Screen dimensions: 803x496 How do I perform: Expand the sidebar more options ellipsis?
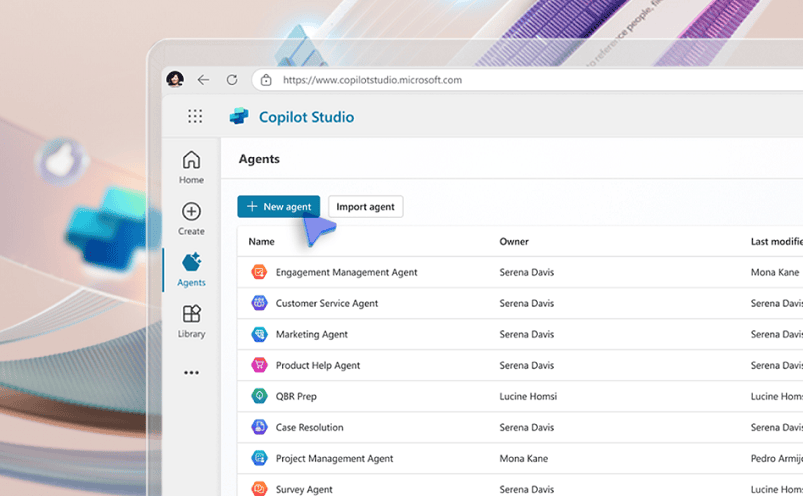tap(191, 373)
